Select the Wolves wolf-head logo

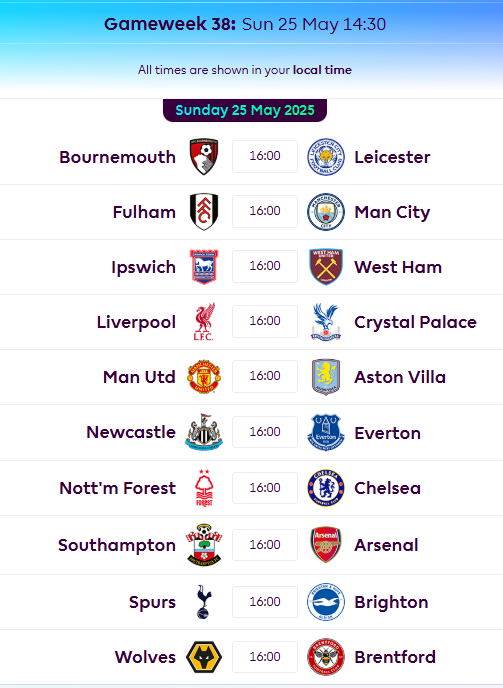tap(204, 657)
